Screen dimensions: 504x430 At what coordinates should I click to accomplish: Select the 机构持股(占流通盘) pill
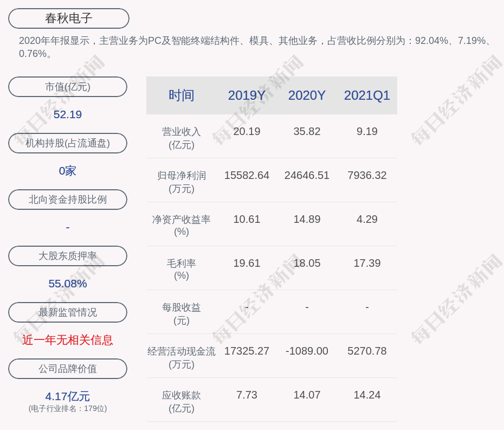point(68,143)
